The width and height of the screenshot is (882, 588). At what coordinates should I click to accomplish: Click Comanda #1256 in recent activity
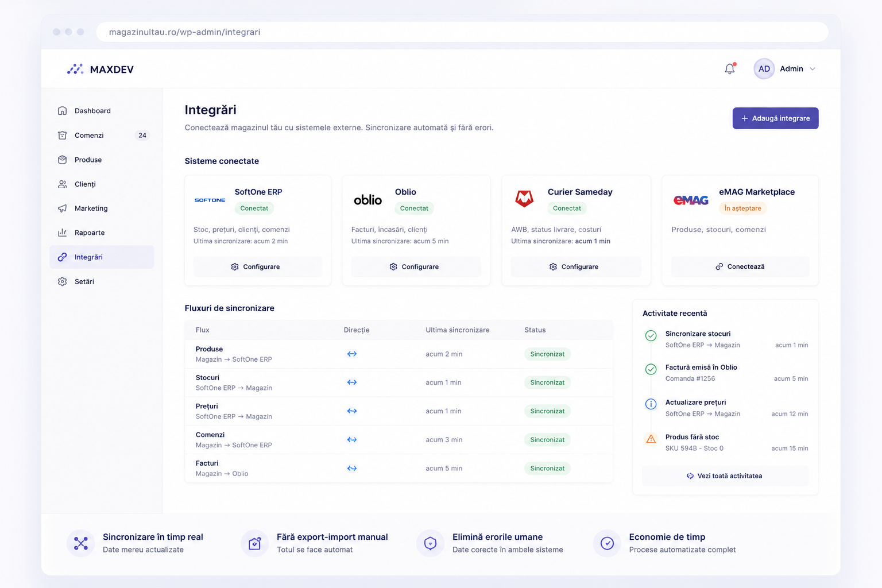[x=690, y=379]
